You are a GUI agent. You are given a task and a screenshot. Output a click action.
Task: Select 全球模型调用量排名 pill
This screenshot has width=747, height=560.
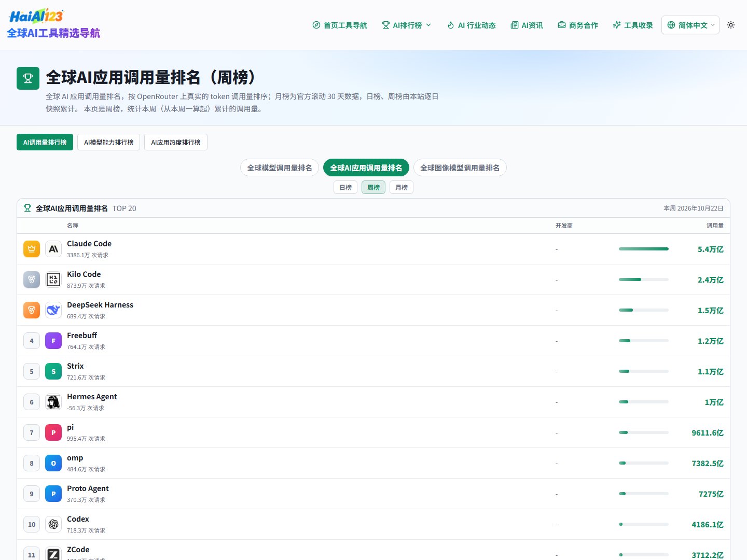(280, 167)
